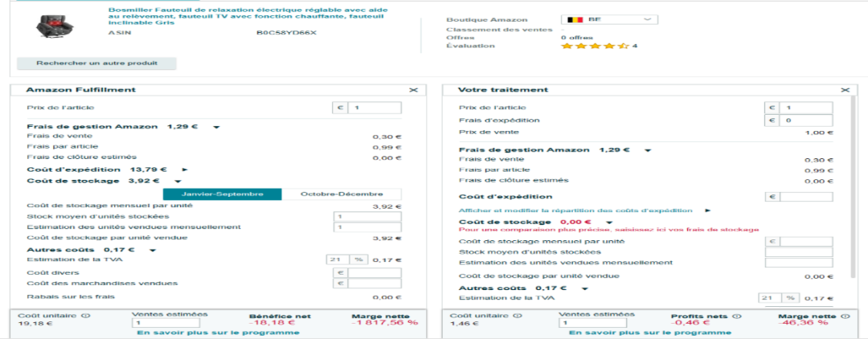
Task: Close the Amazon Fulfillment panel
Action: tap(413, 90)
